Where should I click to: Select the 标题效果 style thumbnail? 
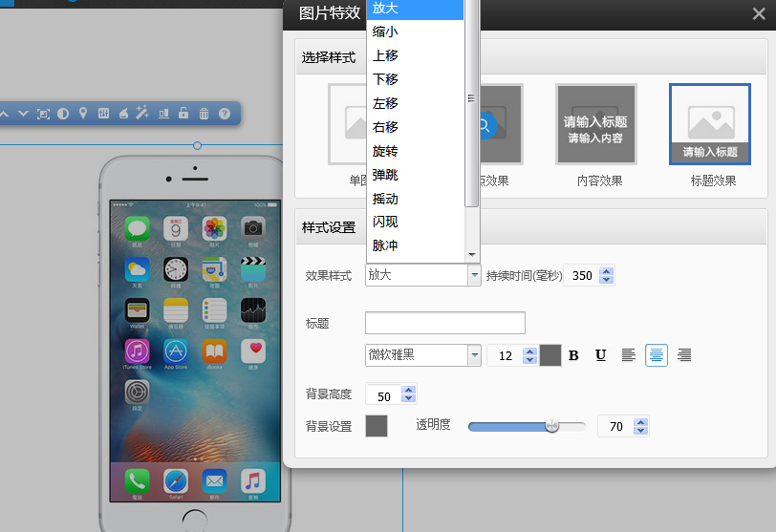click(x=709, y=124)
